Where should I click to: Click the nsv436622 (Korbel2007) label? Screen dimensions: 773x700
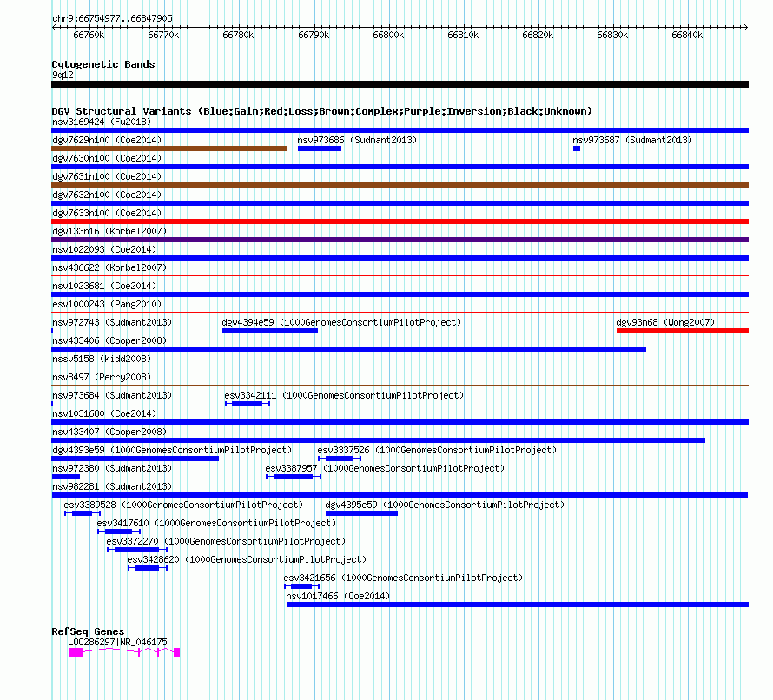109,267
